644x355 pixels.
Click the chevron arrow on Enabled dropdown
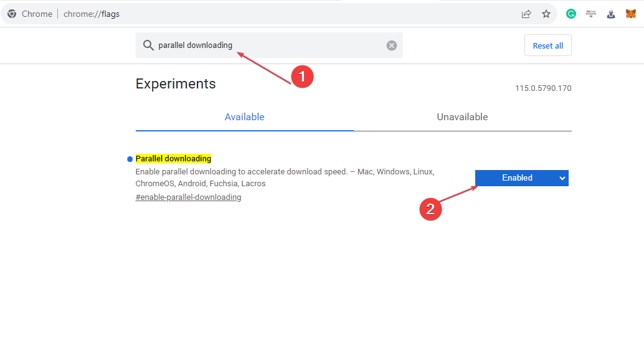pos(562,178)
